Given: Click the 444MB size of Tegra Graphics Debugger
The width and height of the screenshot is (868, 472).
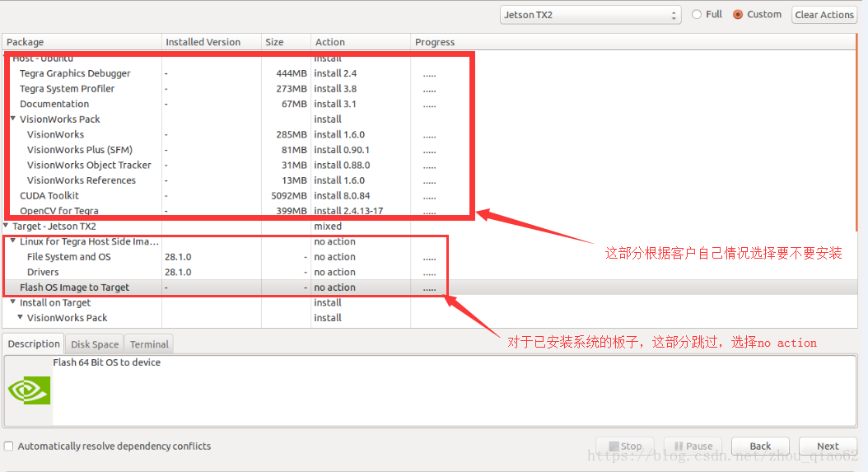Looking at the screenshot, I should (292, 73).
